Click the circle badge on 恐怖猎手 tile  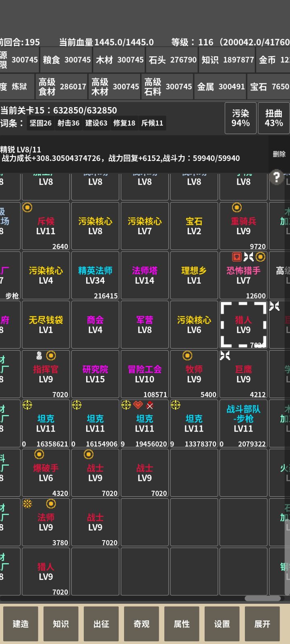261,257
